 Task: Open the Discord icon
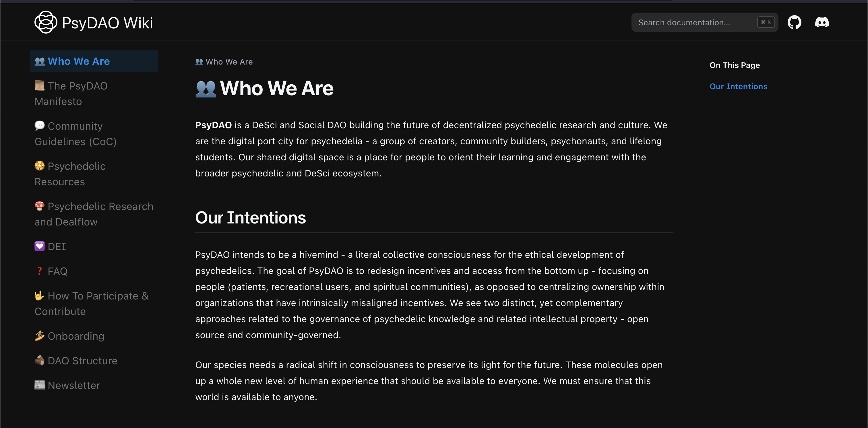[x=821, y=22]
